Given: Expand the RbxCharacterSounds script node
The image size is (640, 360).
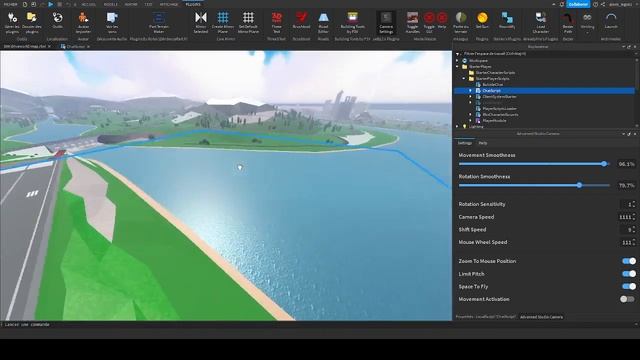Looking at the screenshot, I should [471, 115].
